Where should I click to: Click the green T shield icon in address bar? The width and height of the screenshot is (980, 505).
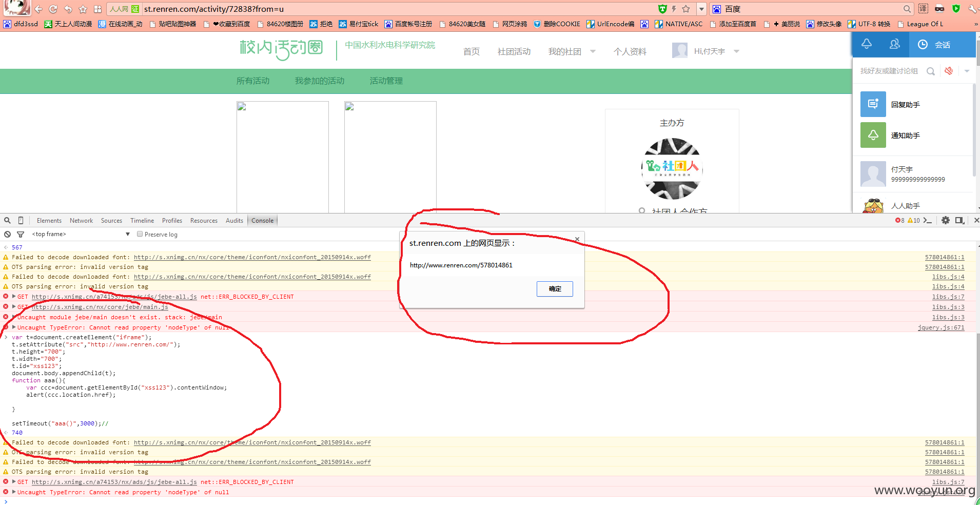tap(662, 9)
